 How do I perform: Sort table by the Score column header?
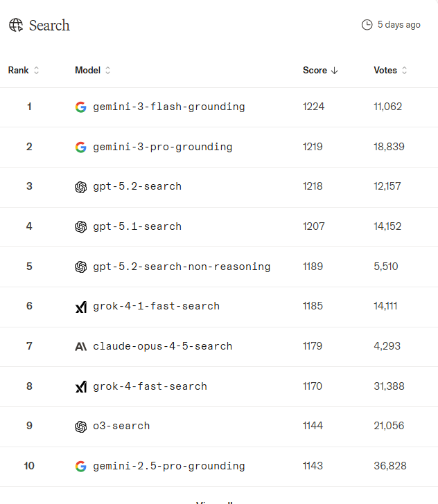pyautogui.click(x=315, y=70)
